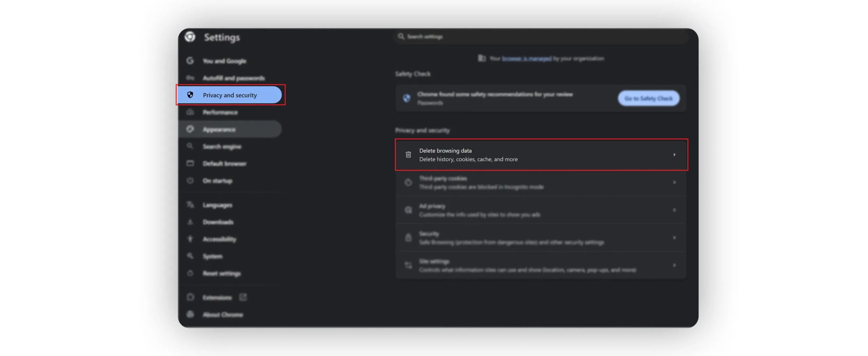The width and height of the screenshot is (868, 356).
Task: Follow the browser is managed link
Action: pos(527,59)
